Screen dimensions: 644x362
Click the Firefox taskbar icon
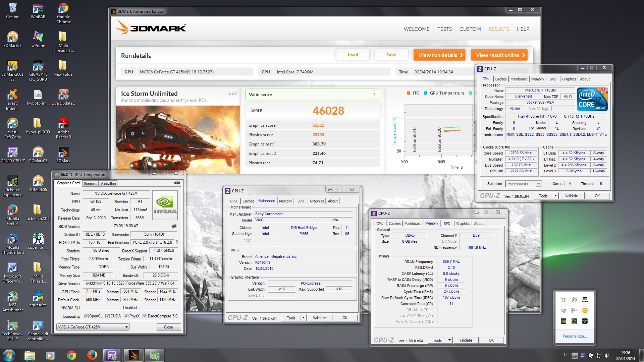click(92, 355)
